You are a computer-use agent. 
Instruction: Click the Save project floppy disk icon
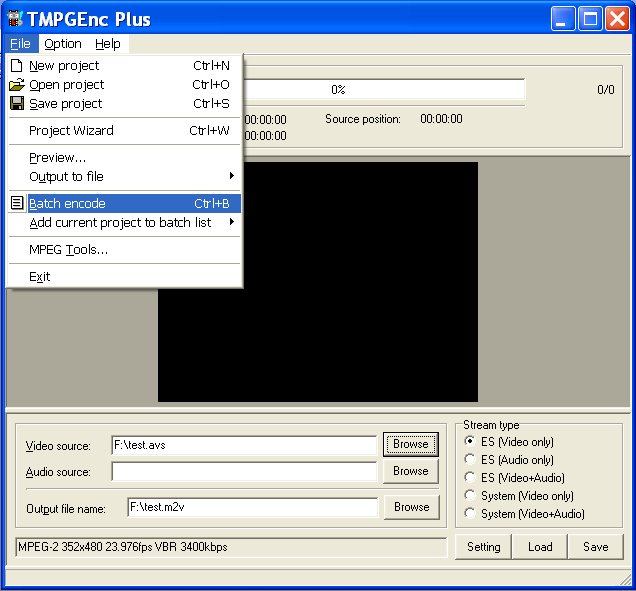tap(17, 103)
